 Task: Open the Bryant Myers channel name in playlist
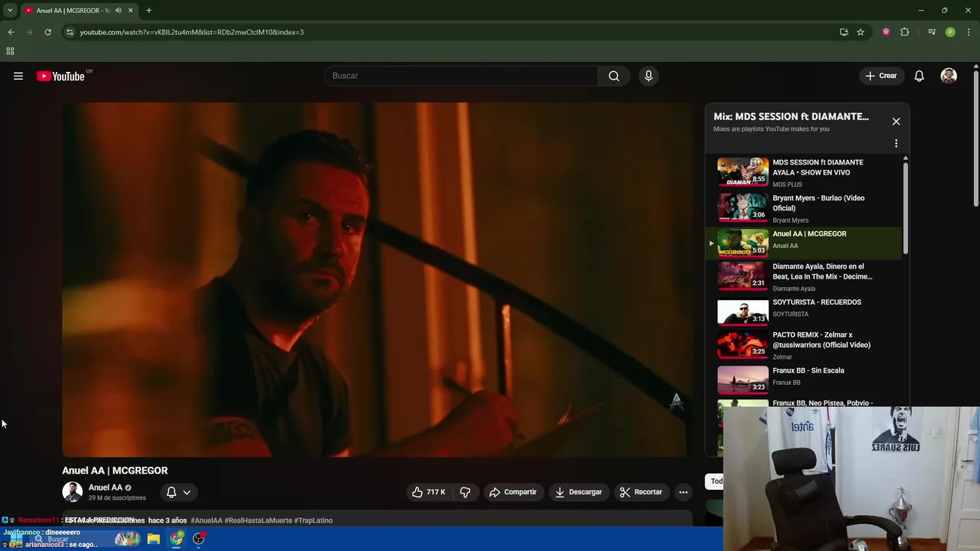[790, 220]
